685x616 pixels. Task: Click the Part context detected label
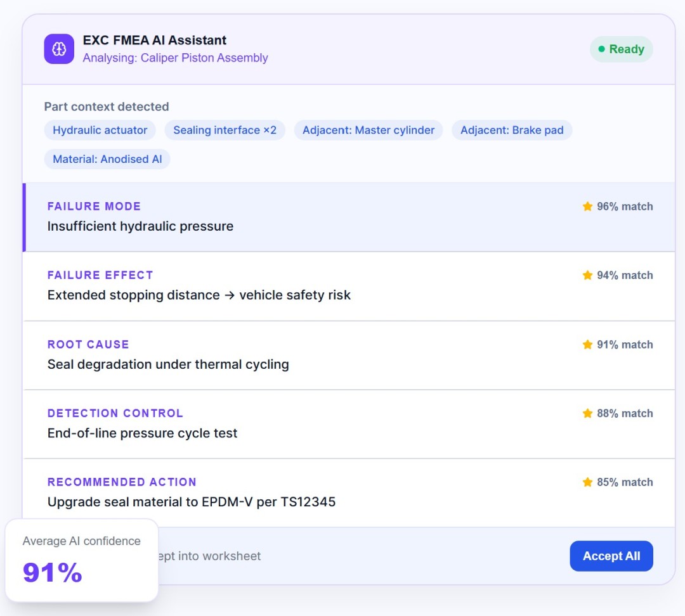pyautogui.click(x=107, y=106)
